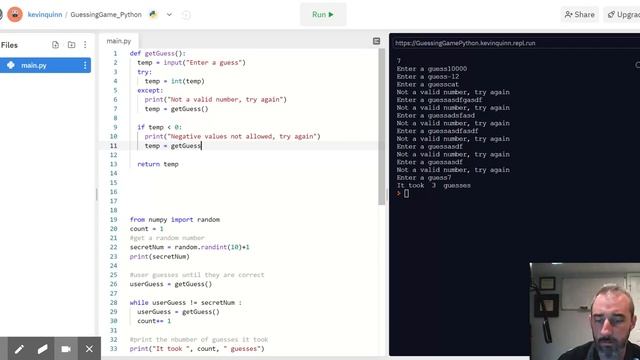Switch to main.py editor tab
Viewport: 640px width, 360px height.
(x=119, y=41)
